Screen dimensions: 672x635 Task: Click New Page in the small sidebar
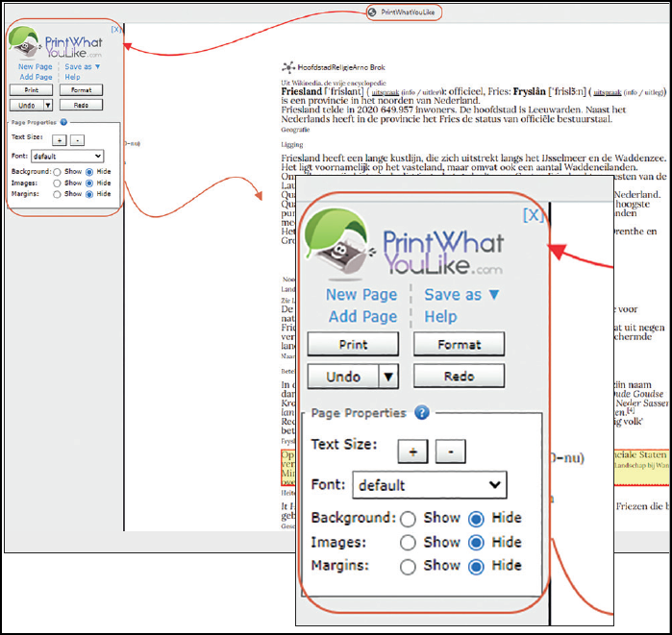36,67
